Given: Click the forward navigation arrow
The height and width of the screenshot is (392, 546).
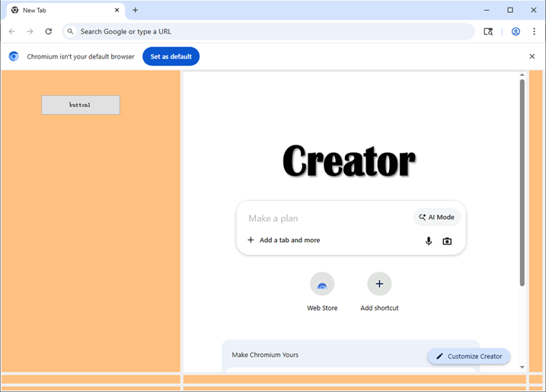Looking at the screenshot, I should (x=30, y=32).
